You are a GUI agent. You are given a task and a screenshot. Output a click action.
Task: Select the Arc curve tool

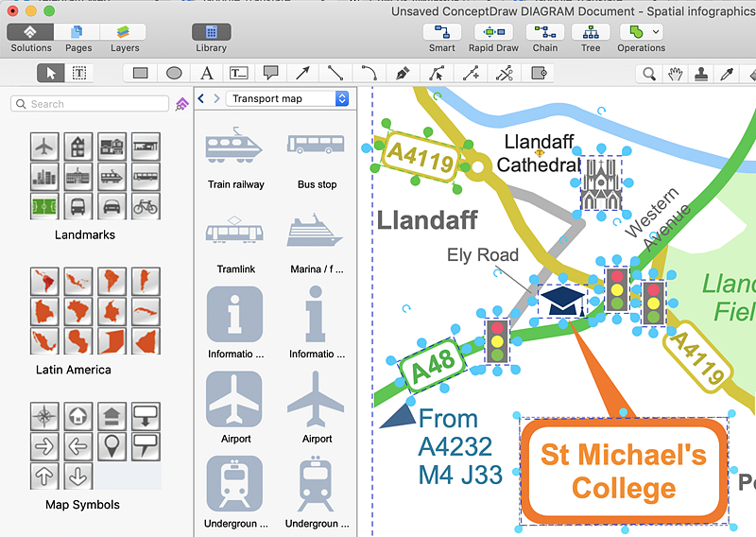pos(369,74)
